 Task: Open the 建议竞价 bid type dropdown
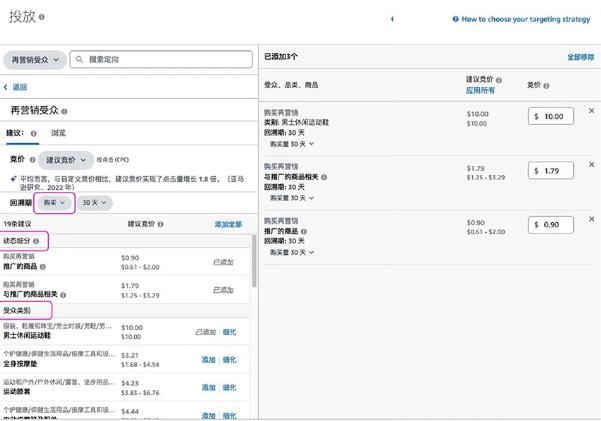tap(66, 160)
